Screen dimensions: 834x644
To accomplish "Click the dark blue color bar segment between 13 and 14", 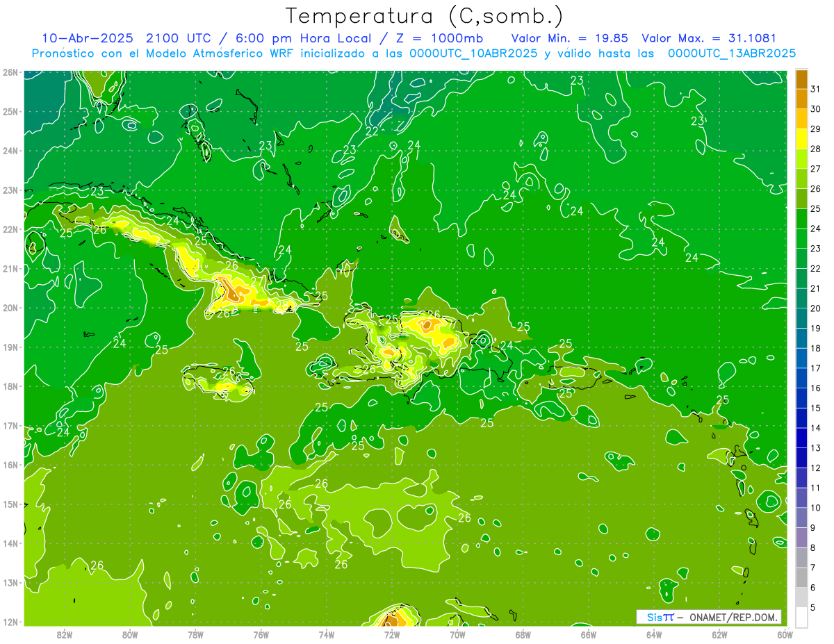I will [x=801, y=438].
